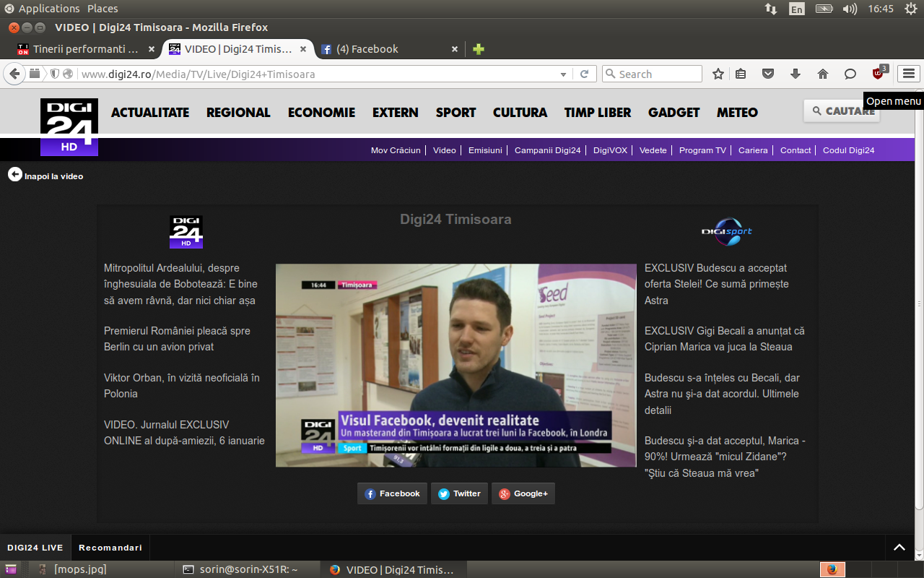This screenshot has height=578, width=924.
Task: Share video on Twitter button
Action: tap(459, 493)
